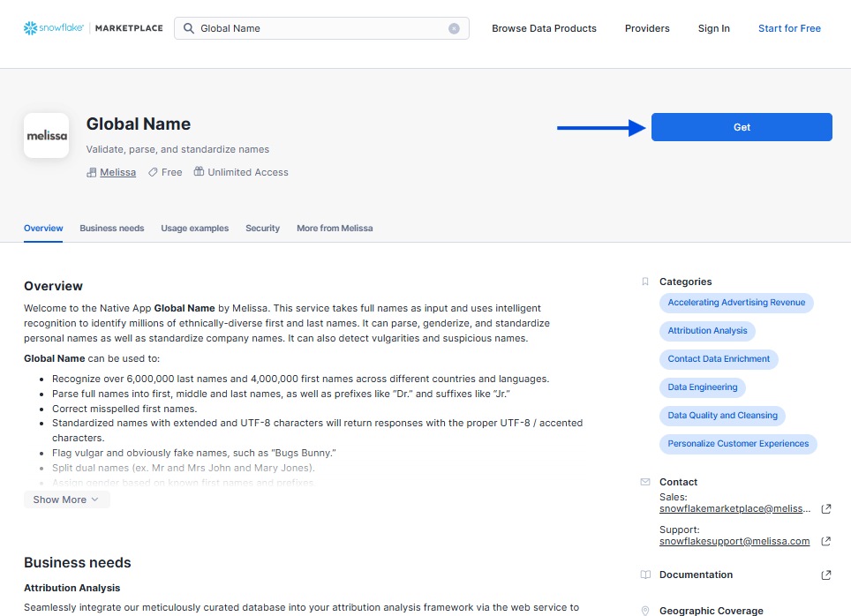Click the 'Overview' section heading
Image resolution: width=851 pixels, height=616 pixels.
53,286
